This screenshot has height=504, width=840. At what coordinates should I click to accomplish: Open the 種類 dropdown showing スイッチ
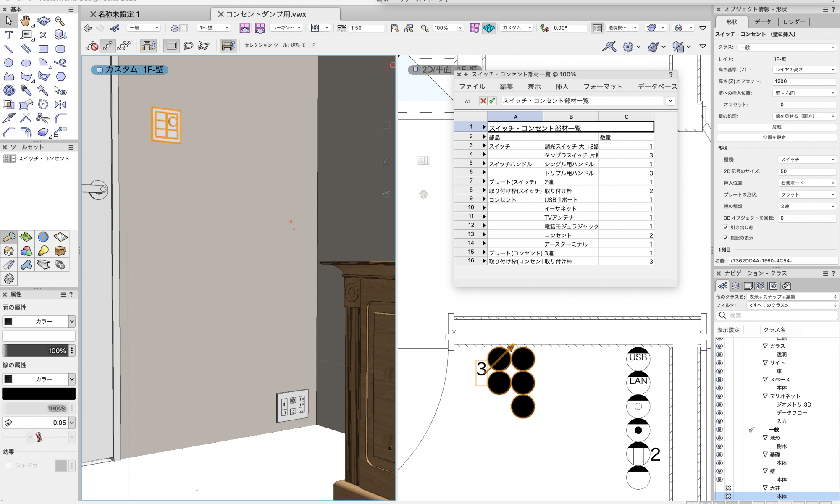coord(807,160)
